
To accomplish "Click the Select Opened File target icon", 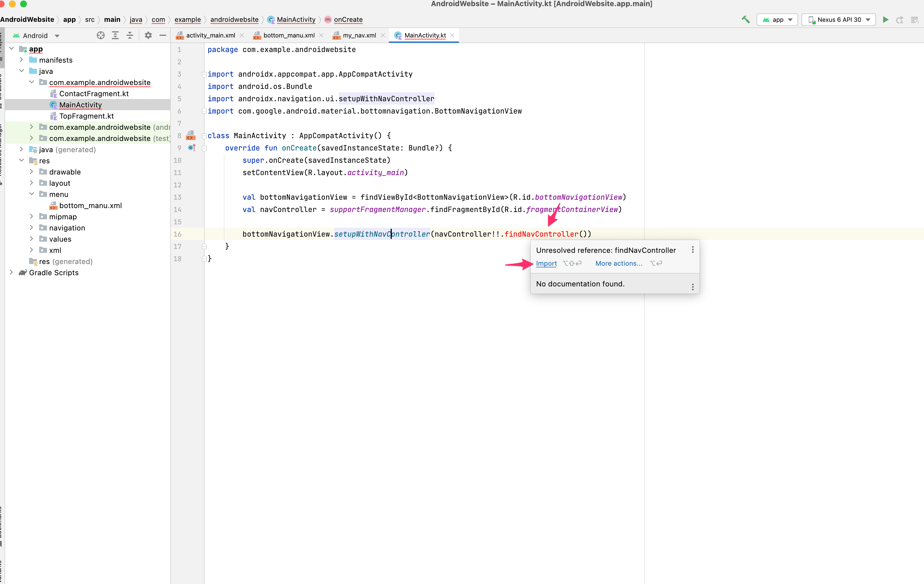I will [100, 35].
